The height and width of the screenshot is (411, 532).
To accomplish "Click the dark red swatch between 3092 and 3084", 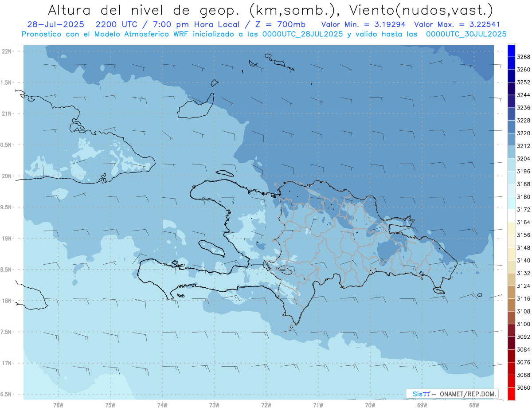I will 511,343.
